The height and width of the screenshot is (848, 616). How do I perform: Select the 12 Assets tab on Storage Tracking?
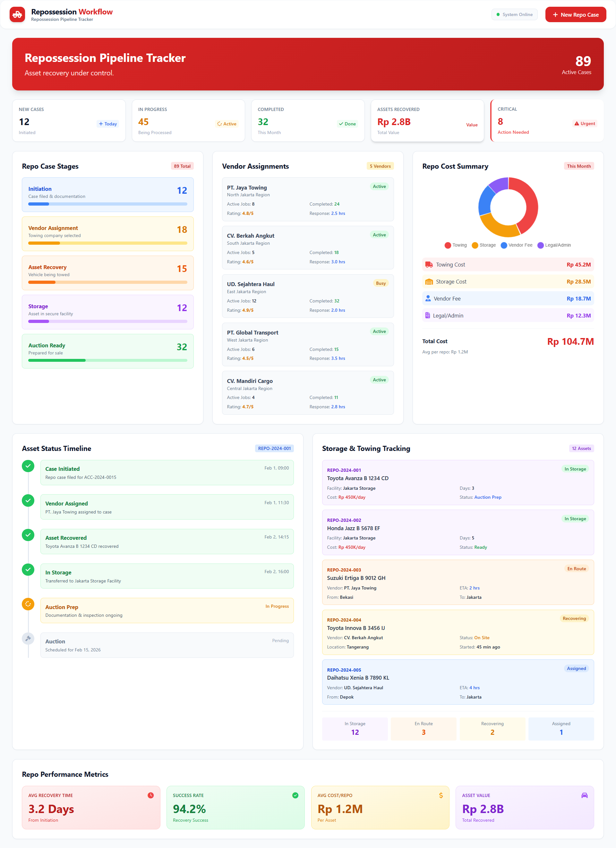[x=581, y=448]
